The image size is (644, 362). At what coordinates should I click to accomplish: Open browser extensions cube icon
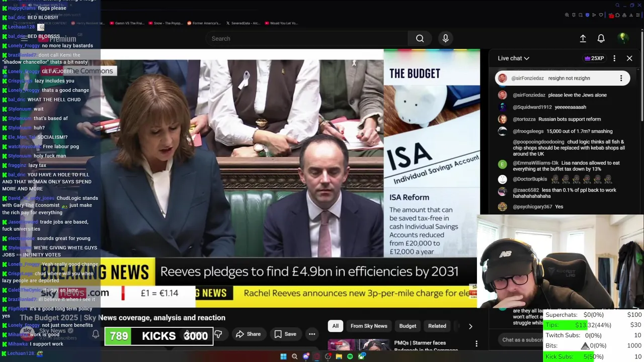point(617,15)
